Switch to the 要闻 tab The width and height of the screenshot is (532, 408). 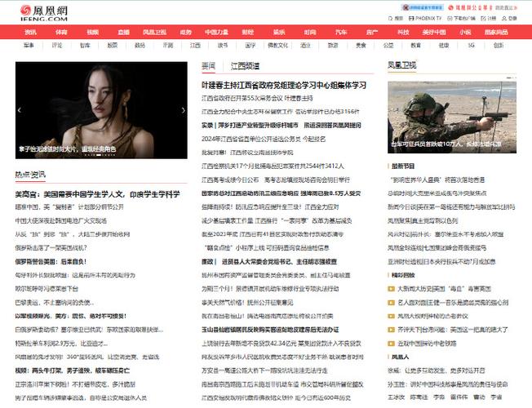(208, 65)
